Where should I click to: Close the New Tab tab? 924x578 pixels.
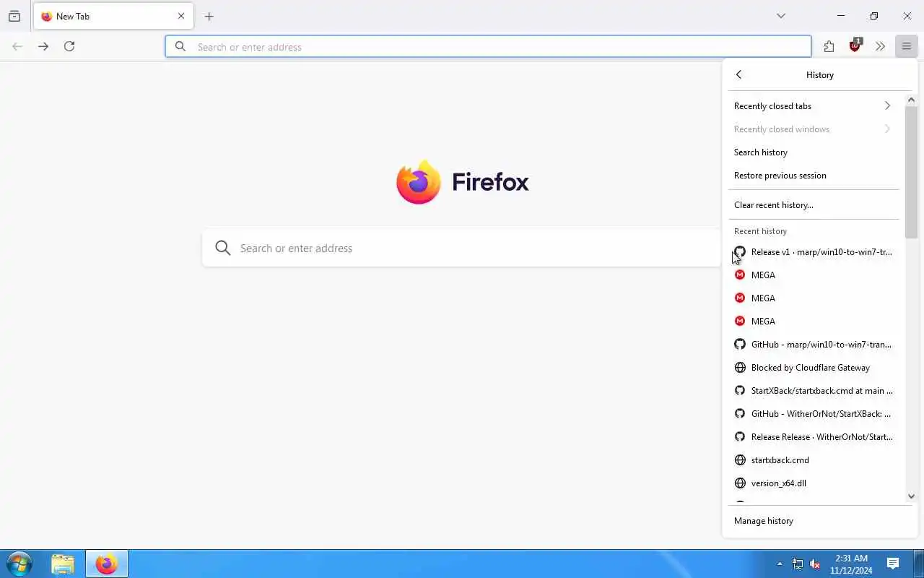coord(181,16)
